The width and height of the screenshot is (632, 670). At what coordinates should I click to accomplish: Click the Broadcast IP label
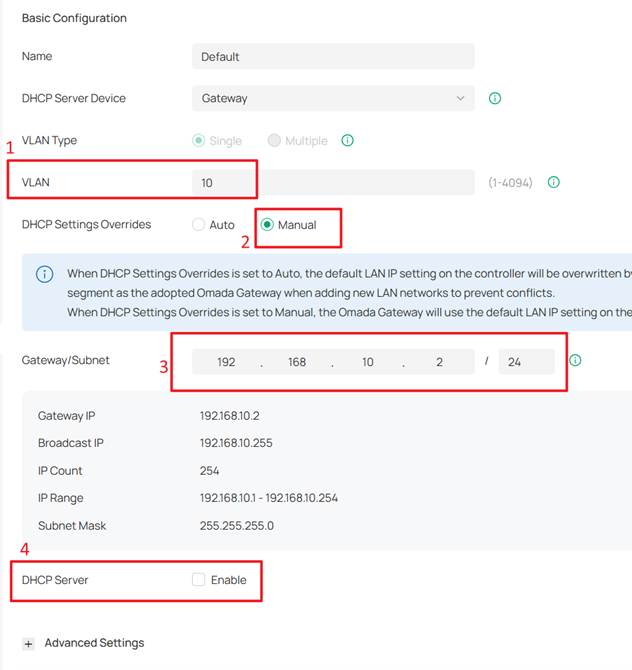click(71, 443)
